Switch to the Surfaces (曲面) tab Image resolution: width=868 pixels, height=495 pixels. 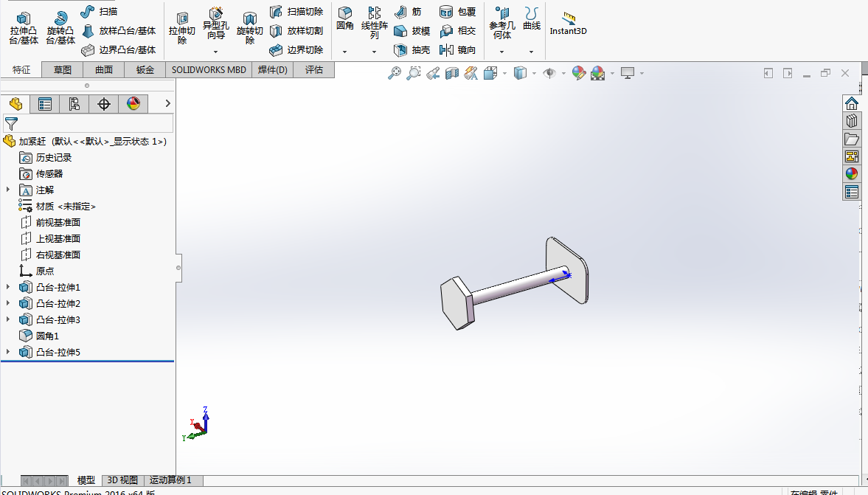coord(104,70)
